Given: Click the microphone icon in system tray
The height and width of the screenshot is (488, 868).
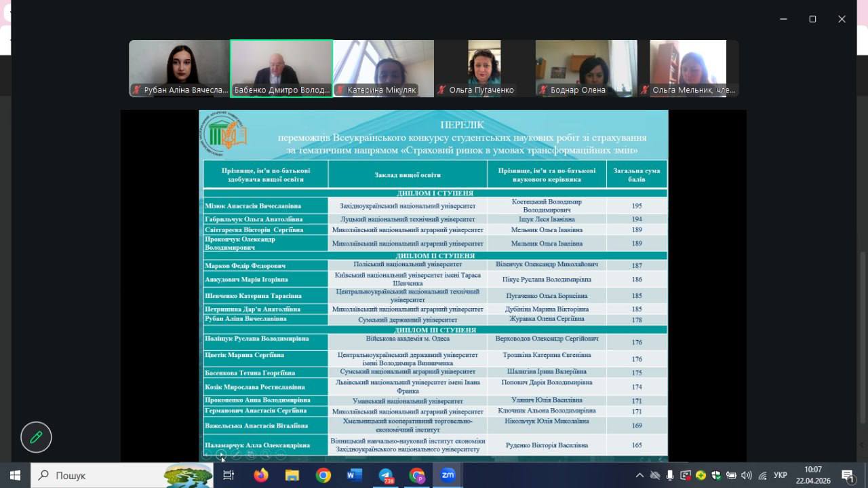Looking at the screenshot, I should pos(670,475).
